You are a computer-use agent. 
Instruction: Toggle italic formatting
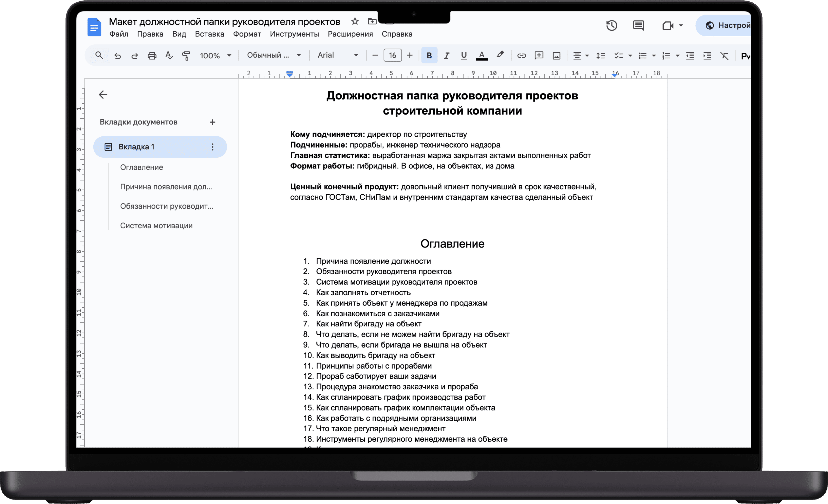coord(446,55)
